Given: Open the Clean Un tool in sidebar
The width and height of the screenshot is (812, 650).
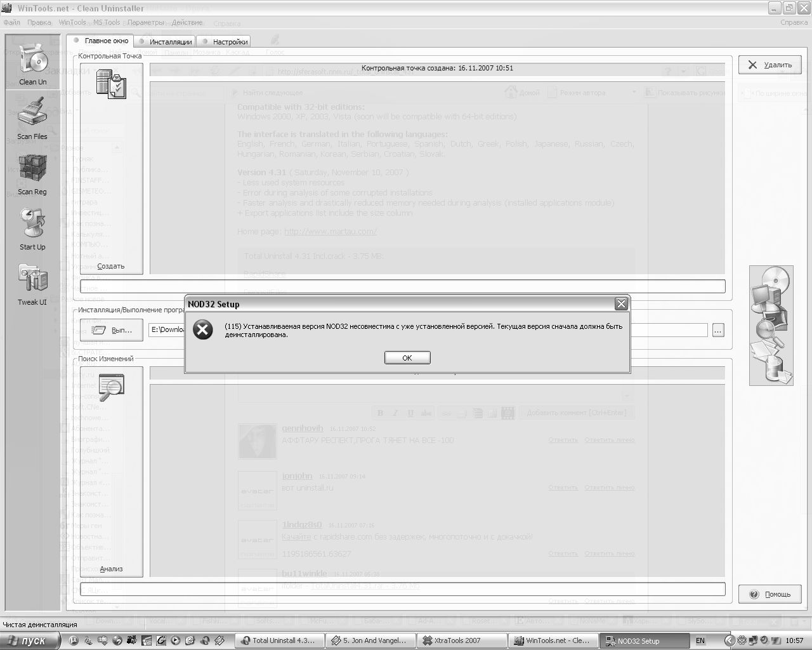Looking at the screenshot, I should pos(32,63).
